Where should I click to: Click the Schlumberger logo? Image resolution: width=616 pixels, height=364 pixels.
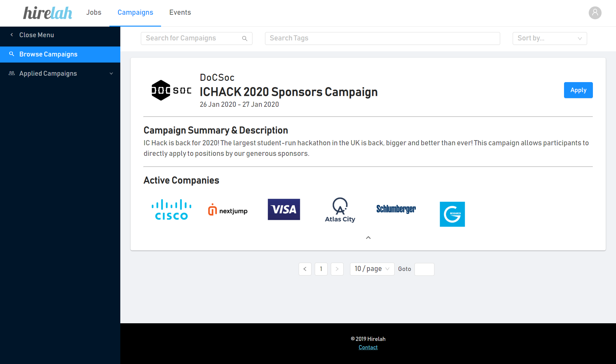396,209
